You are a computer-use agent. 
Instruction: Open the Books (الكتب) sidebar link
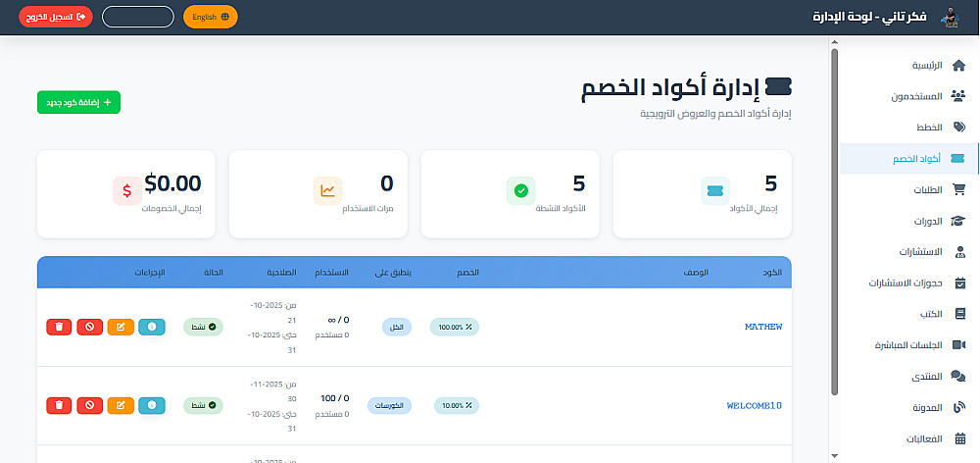coord(909,314)
